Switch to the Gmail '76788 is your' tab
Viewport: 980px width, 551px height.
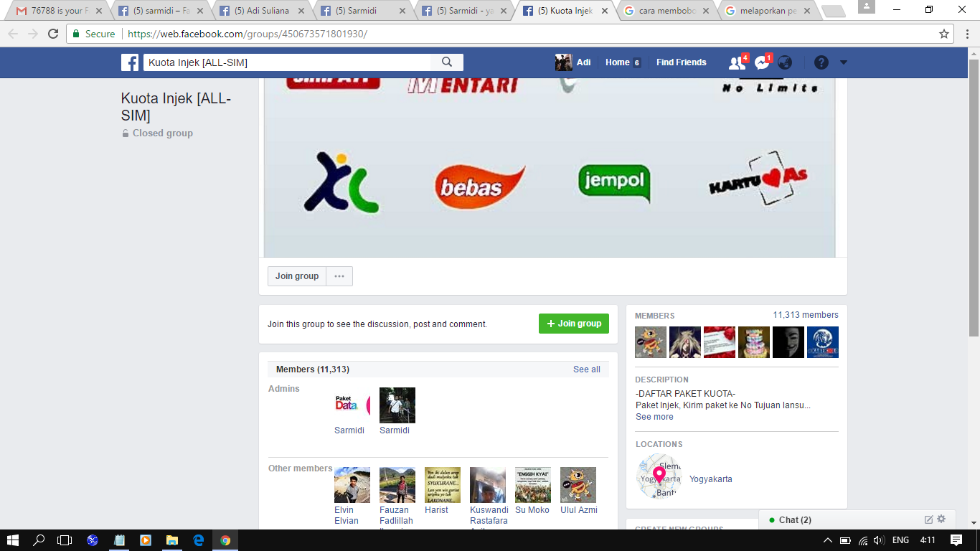click(x=57, y=11)
